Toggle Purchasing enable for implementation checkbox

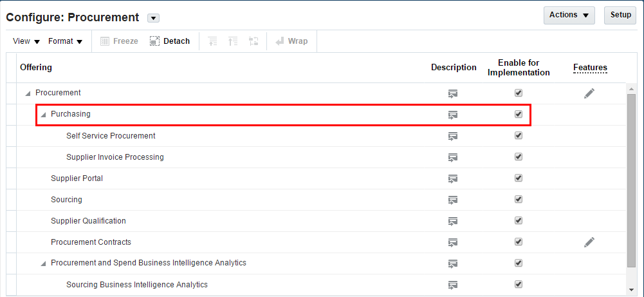point(519,114)
